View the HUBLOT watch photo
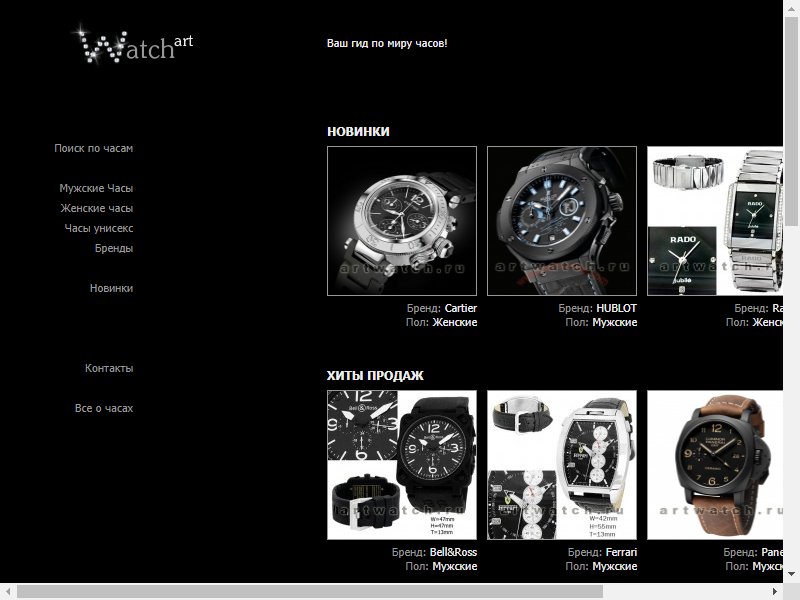800x600 pixels. point(562,221)
